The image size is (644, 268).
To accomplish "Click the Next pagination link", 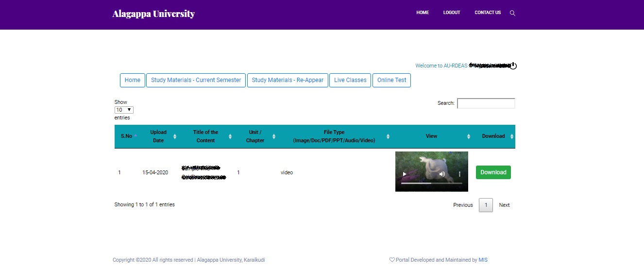I will (504, 205).
